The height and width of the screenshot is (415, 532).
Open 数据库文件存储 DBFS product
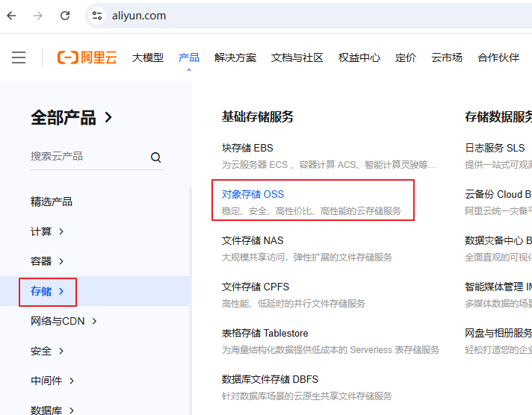point(270,379)
